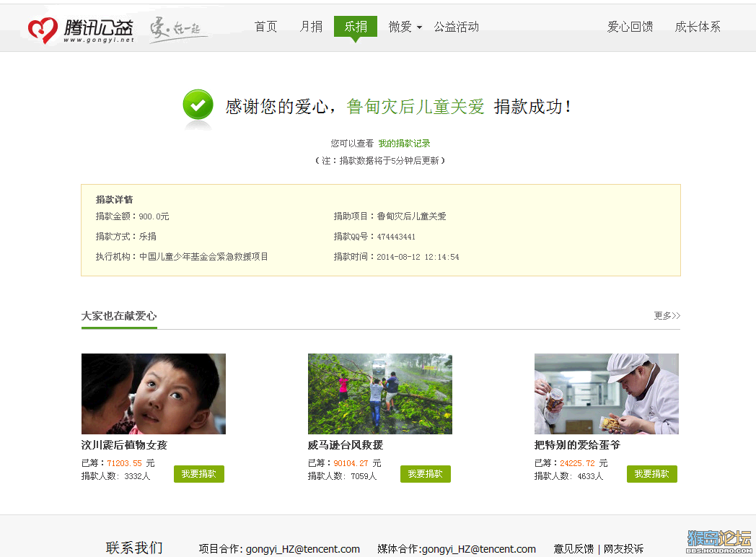Click the 爱·在一起 slogan graphic

(177, 30)
